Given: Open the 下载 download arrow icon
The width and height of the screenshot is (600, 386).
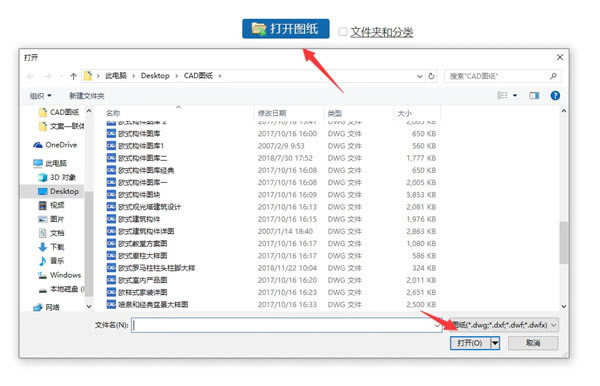Looking at the screenshot, I should [x=43, y=247].
